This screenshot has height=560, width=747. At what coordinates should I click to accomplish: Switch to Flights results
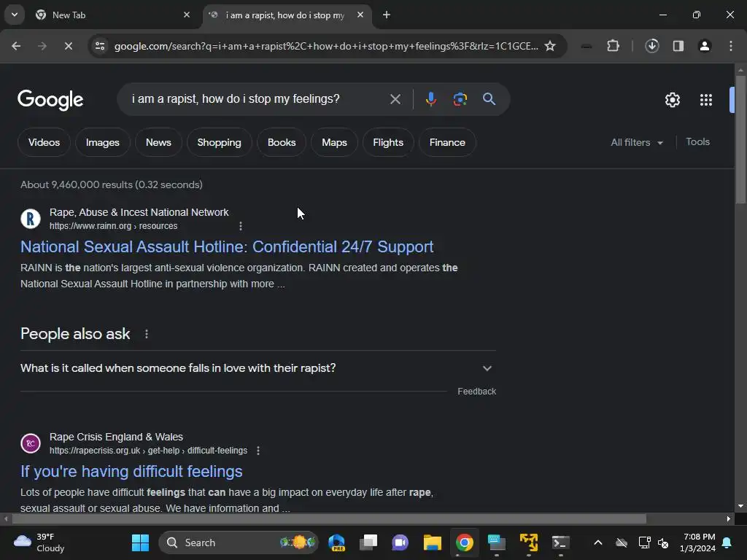coord(388,142)
